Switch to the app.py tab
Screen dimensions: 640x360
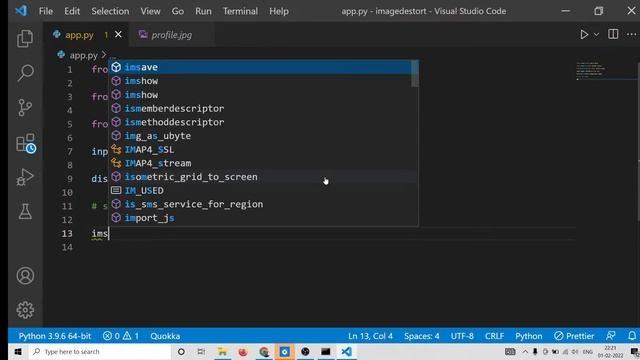79,35
